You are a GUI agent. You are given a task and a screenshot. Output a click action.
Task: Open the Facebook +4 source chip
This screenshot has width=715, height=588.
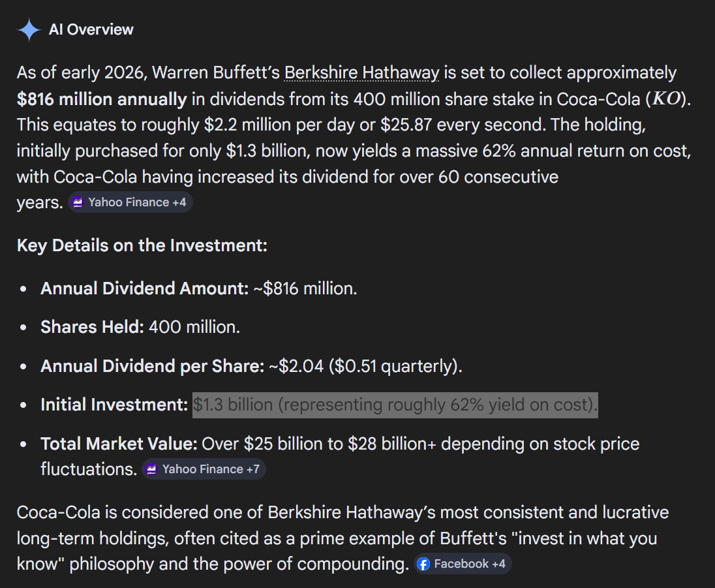click(x=463, y=564)
